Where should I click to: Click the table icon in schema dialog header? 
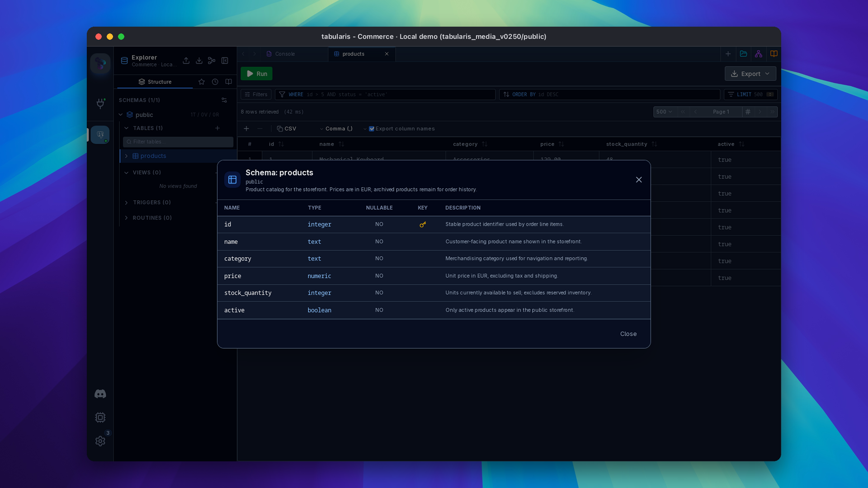[232, 180]
